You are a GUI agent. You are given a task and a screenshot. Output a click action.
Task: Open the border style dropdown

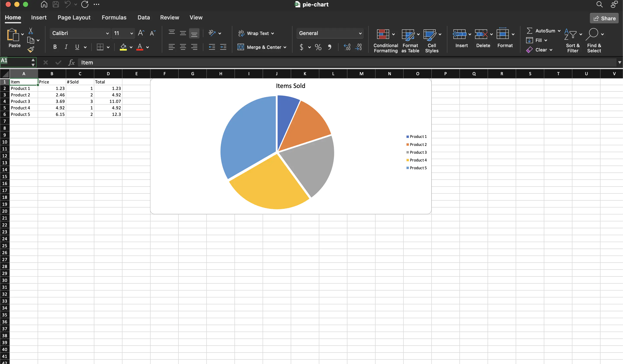pos(108,47)
